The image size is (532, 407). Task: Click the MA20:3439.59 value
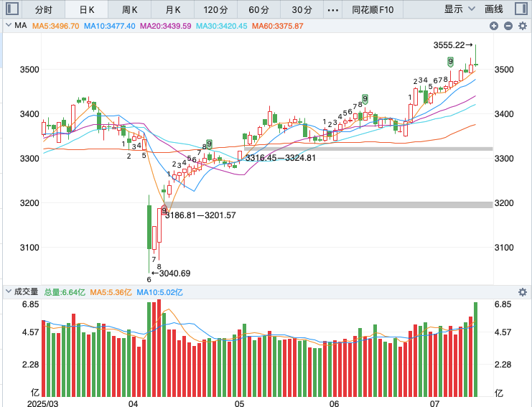pos(166,26)
